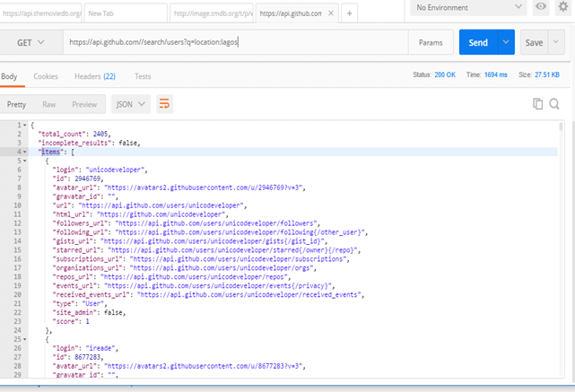Viewport: 575px width, 392px height.
Task: Click the repos_url link value
Action: tap(194, 277)
